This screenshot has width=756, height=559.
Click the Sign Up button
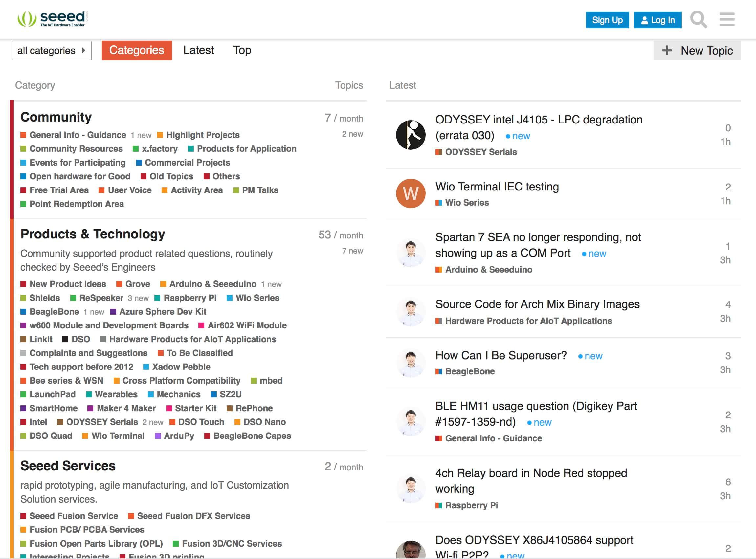607,20
